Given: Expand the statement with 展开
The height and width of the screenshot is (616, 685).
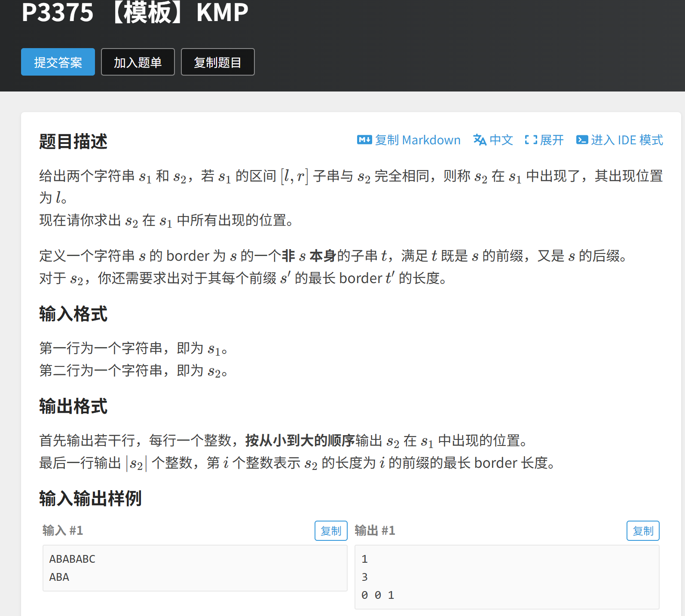Looking at the screenshot, I should tap(552, 140).
